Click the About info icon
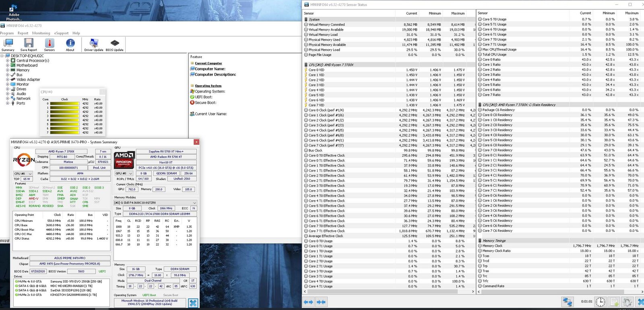The image size is (644, 310). pyautogui.click(x=70, y=43)
